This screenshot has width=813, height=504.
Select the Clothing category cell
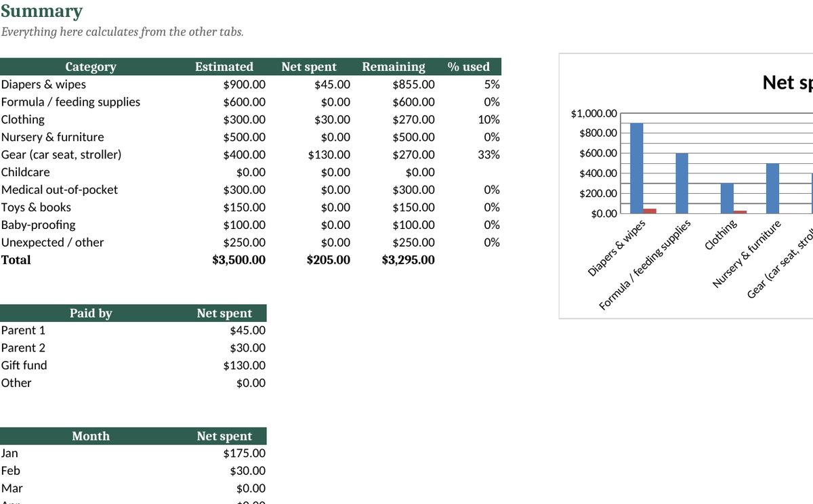[x=22, y=120]
